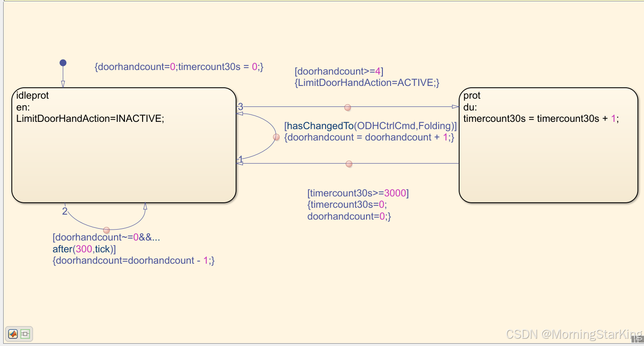
Task: Select the junction on the self-loop transition 2
Action: point(107,230)
